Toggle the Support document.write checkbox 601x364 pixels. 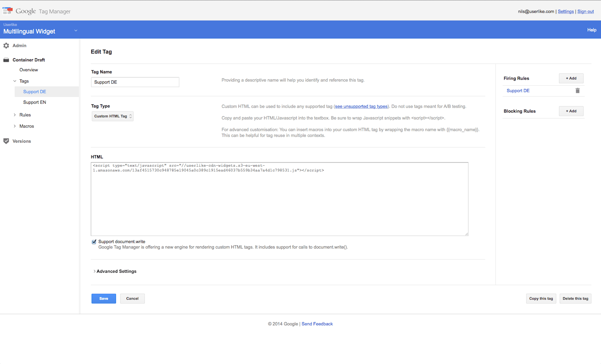pyautogui.click(x=94, y=242)
